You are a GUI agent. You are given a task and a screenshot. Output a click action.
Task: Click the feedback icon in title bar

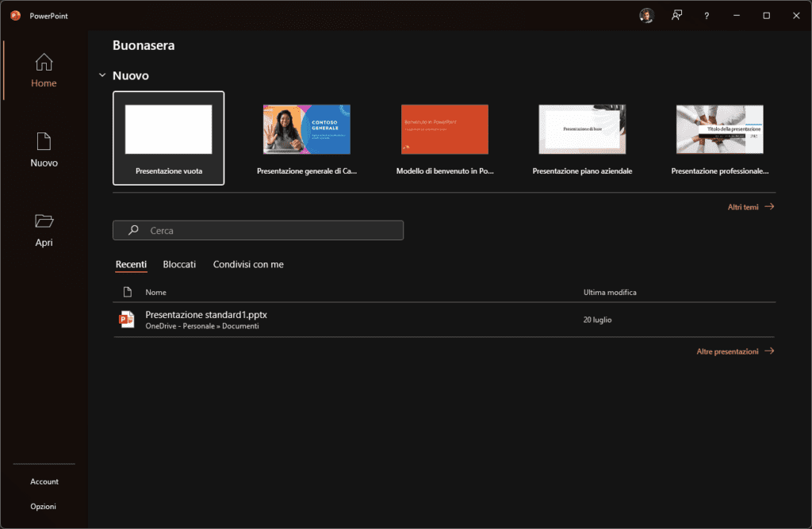click(676, 15)
